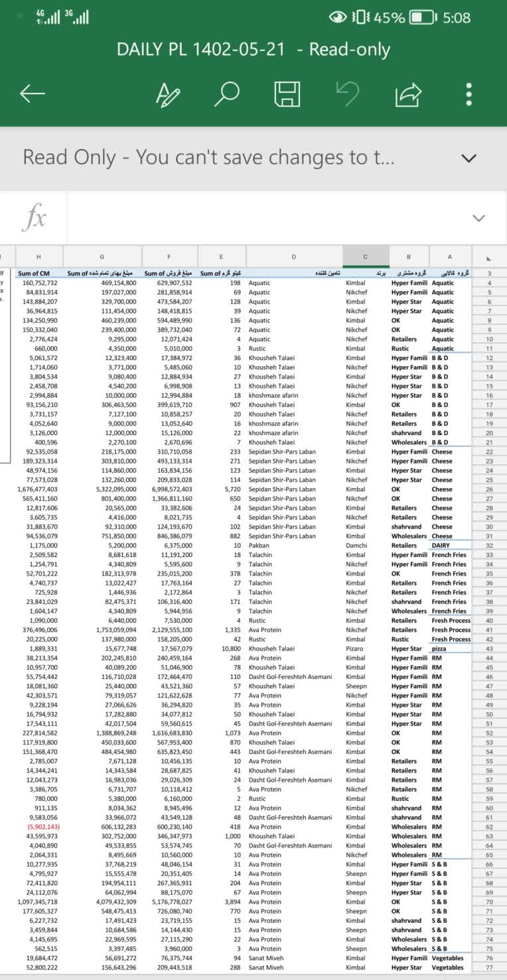The image size is (507, 980).
Task: Select cell with value 2,129,555,100
Action: 169,630
